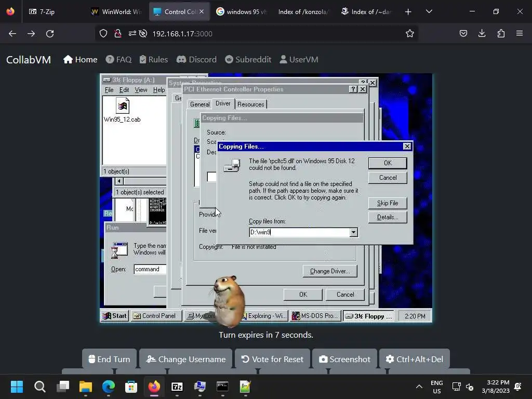This screenshot has width=532, height=399.
Task: Bookmark this page with star icon
Action: (410, 34)
